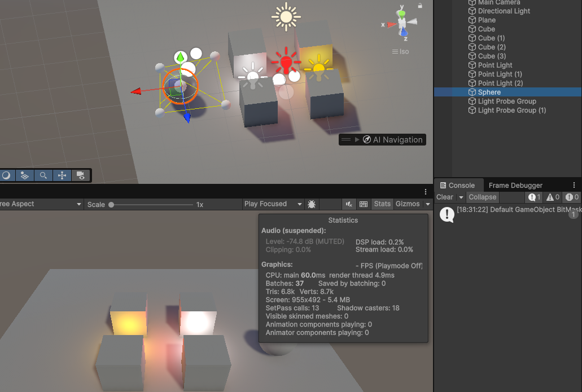Open the Play Focused dropdown
The height and width of the screenshot is (392, 582).
pyautogui.click(x=274, y=204)
